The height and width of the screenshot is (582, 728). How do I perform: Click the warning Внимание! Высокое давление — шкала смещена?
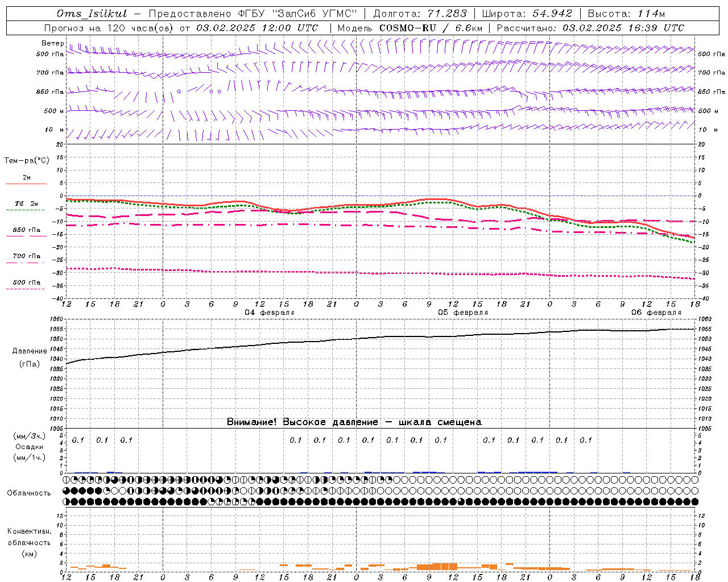click(x=354, y=422)
